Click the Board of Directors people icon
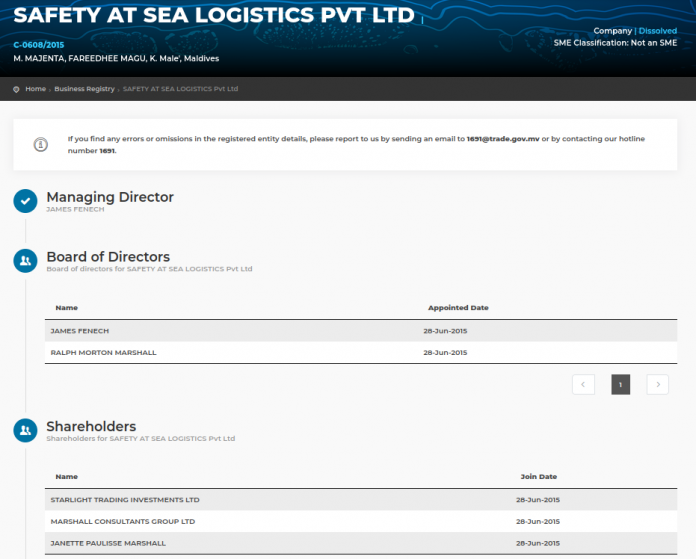This screenshot has height=559, width=696. [25, 261]
